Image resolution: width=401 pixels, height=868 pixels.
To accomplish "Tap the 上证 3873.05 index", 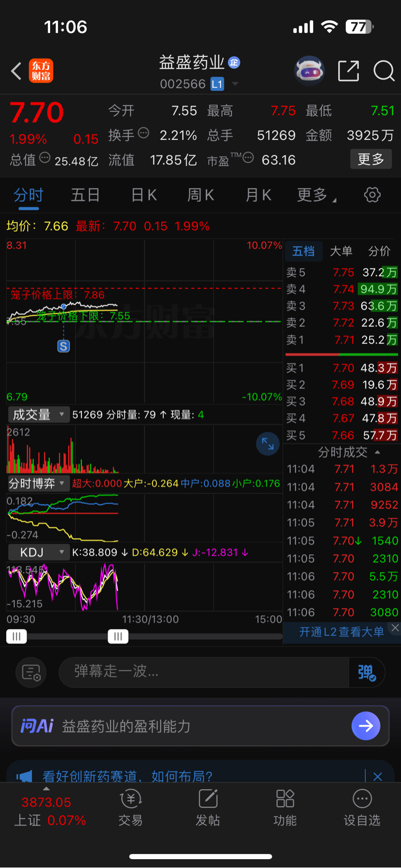I will pyautogui.click(x=50, y=811).
